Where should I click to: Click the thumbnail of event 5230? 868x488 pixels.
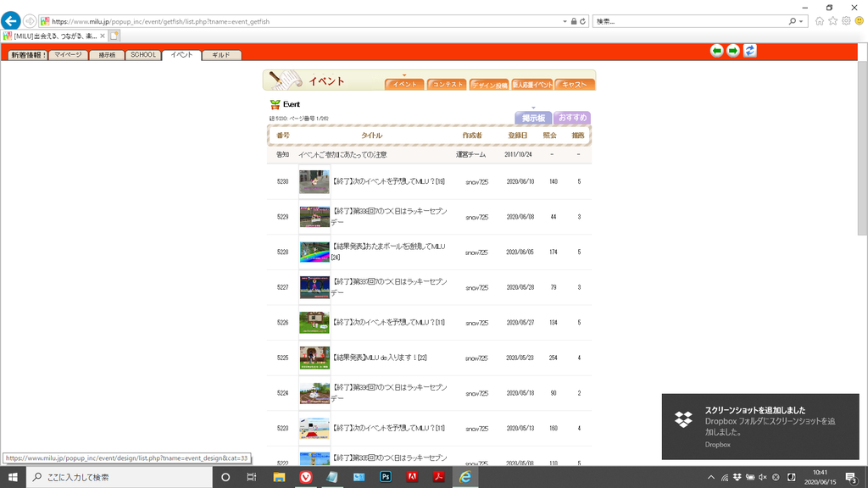(x=314, y=181)
